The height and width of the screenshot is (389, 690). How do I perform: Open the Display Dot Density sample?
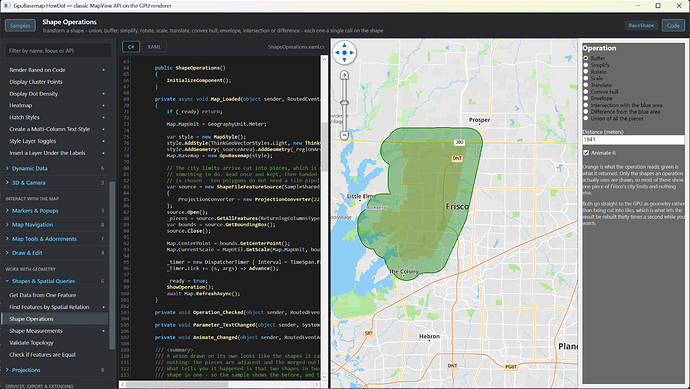55,93
